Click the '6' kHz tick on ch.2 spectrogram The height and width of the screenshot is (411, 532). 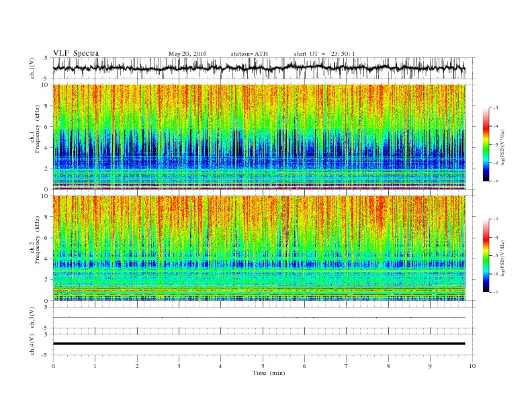click(46, 238)
